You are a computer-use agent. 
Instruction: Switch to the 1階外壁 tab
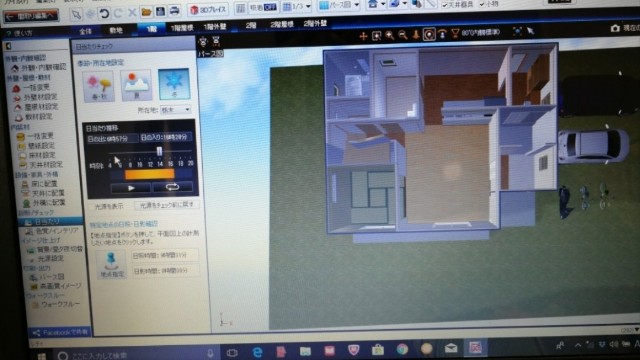(216, 27)
